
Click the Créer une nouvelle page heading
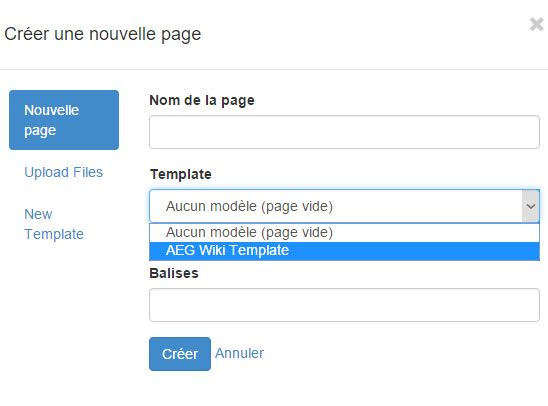tap(103, 34)
